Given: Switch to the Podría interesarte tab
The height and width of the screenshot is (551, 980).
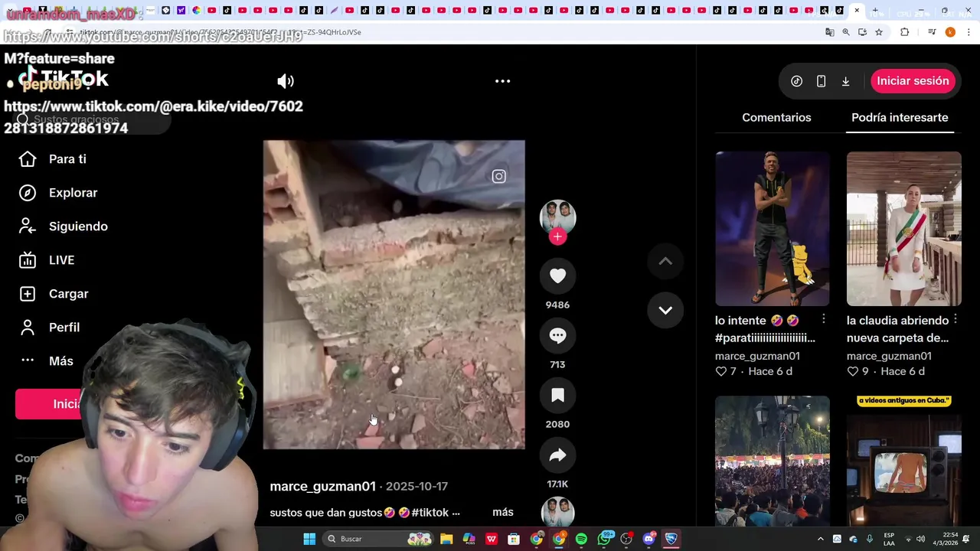Looking at the screenshot, I should pyautogui.click(x=900, y=118).
